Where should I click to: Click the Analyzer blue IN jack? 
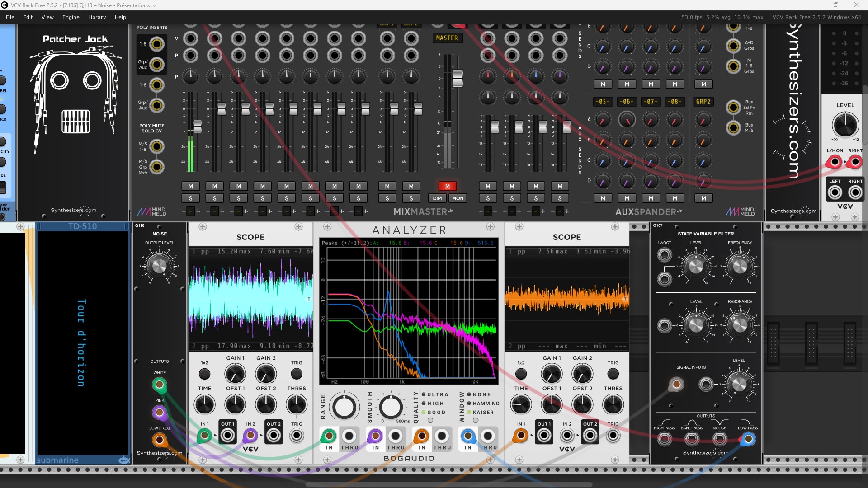(x=468, y=436)
